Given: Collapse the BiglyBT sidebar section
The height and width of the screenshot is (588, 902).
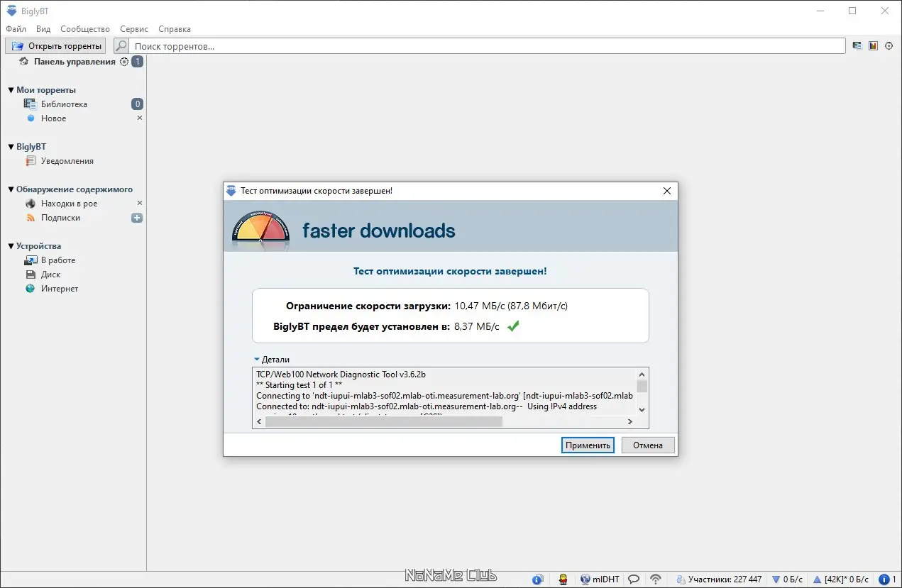Looking at the screenshot, I should click(11, 147).
